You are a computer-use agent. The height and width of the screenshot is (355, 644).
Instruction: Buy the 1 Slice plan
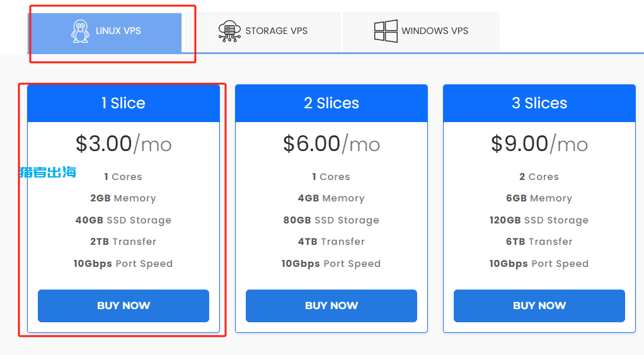(124, 306)
